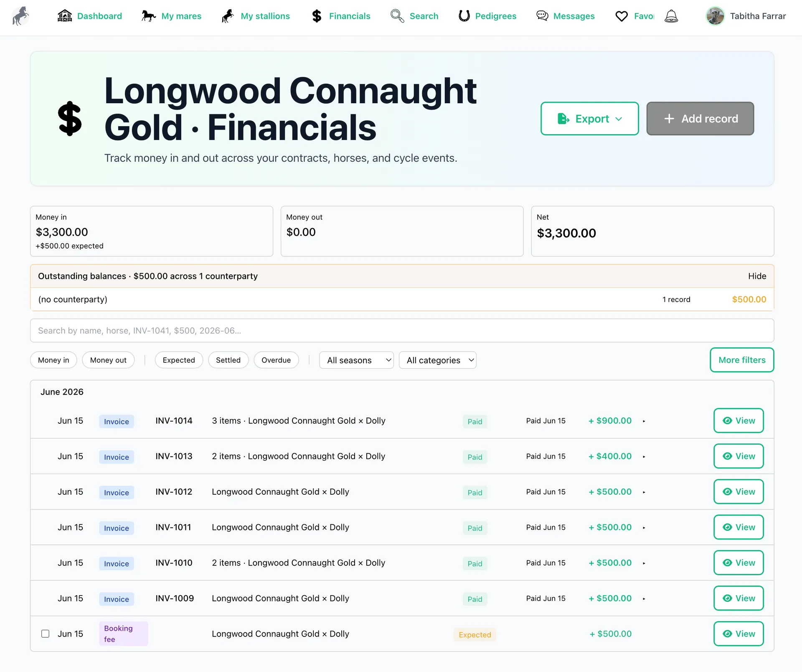Screen dimensions: 802x672
Task: Click the Net $3,300.00 summary card
Action: click(652, 231)
